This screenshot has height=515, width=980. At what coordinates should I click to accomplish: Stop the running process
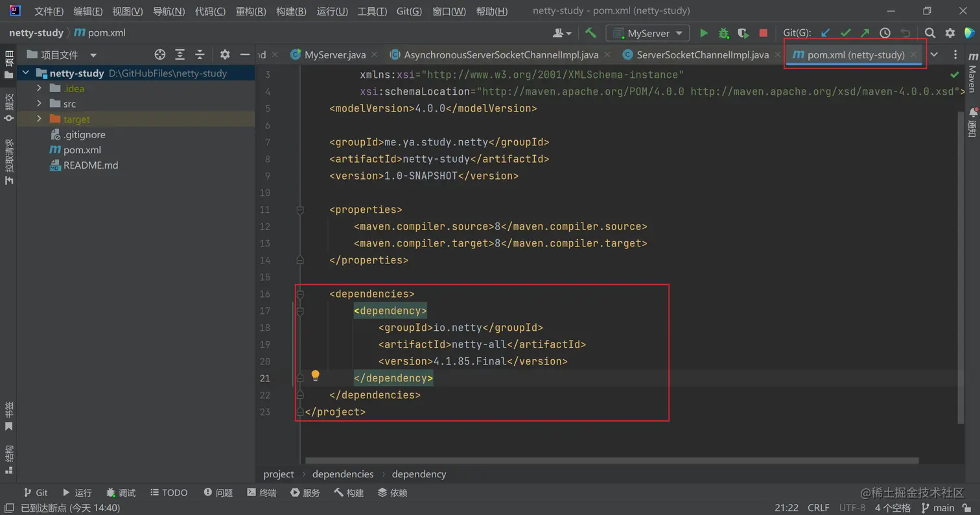764,33
